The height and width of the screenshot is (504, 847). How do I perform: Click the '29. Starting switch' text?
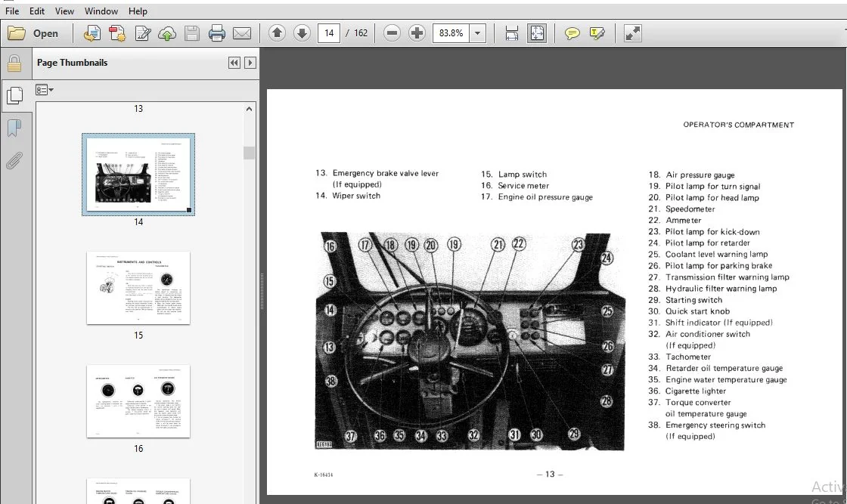point(685,300)
